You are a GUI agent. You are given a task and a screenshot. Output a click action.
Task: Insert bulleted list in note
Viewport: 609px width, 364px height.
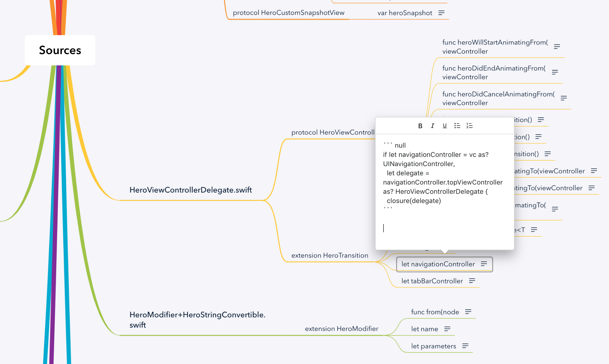[x=457, y=126]
